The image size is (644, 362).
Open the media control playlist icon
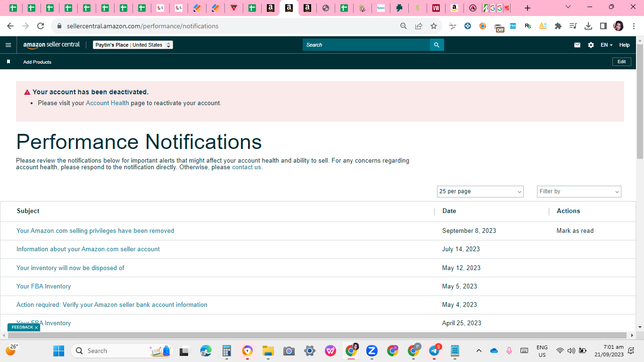tap(573, 26)
